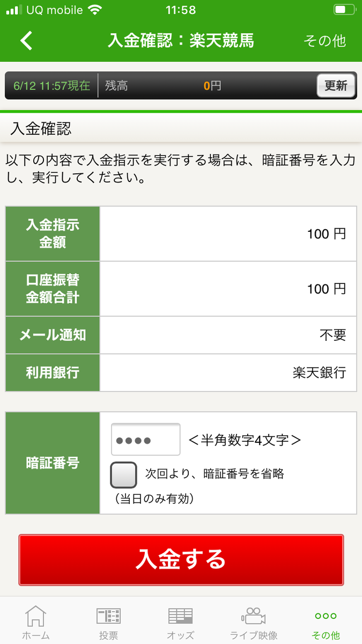Viewport: 362px width, 644px height.
Task: Tap the 暗証番号 input field
Action: coord(145,438)
